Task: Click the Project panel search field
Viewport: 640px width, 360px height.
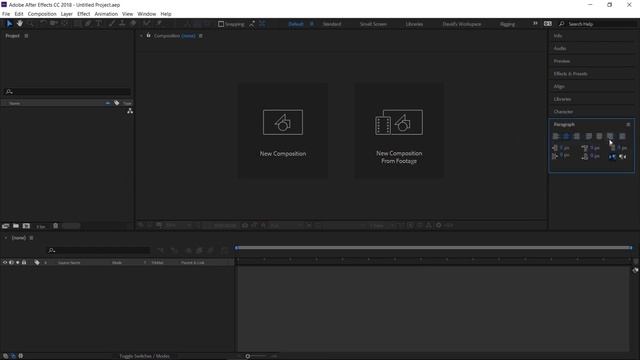Action: pos(67,92)
